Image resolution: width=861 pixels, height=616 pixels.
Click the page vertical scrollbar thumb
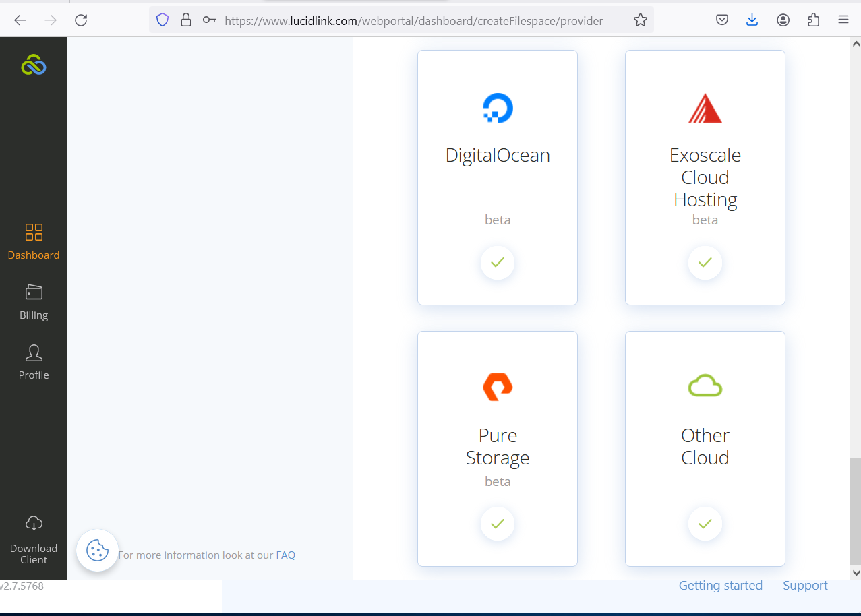click(855, 511)
